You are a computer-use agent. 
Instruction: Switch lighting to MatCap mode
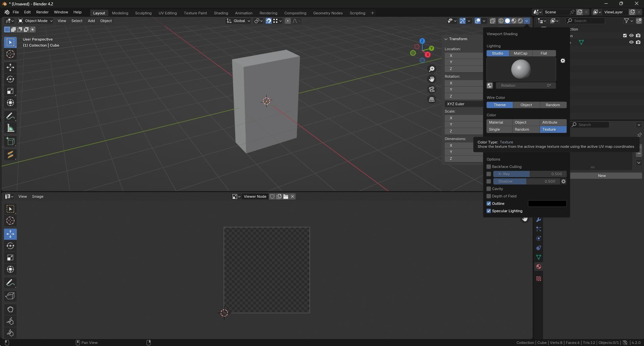click(521, 53)
